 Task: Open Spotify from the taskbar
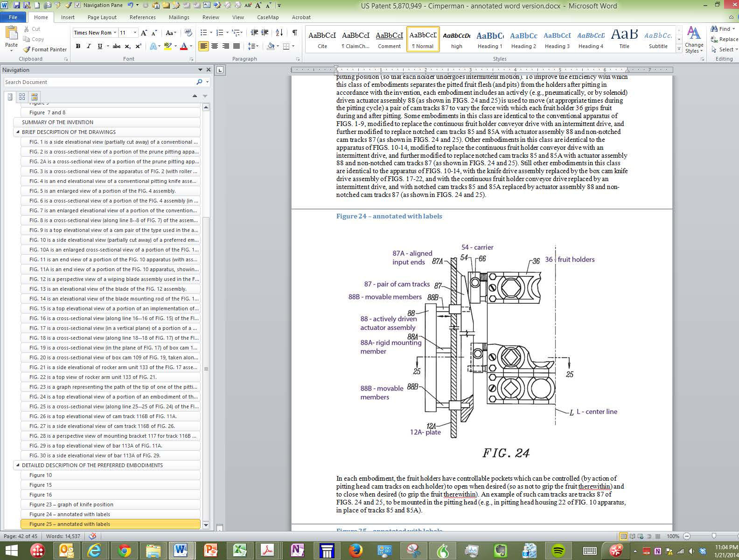coord(558,551)
